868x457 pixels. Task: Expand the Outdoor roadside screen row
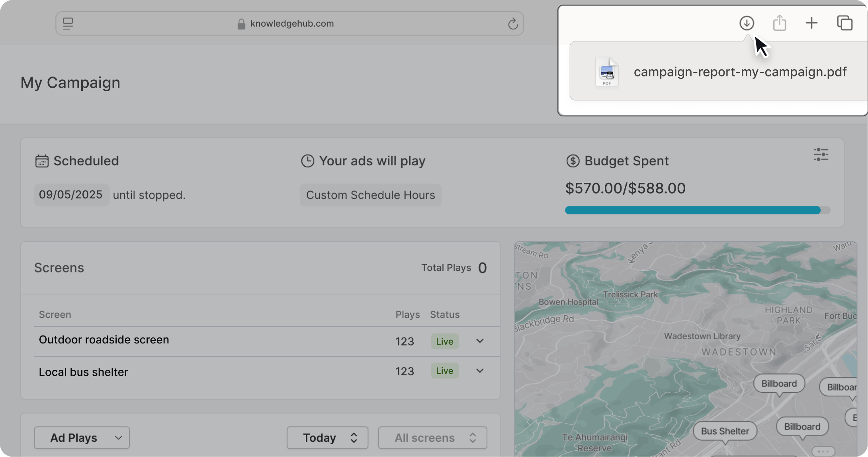pyautogui.click(x=480, y=341)
